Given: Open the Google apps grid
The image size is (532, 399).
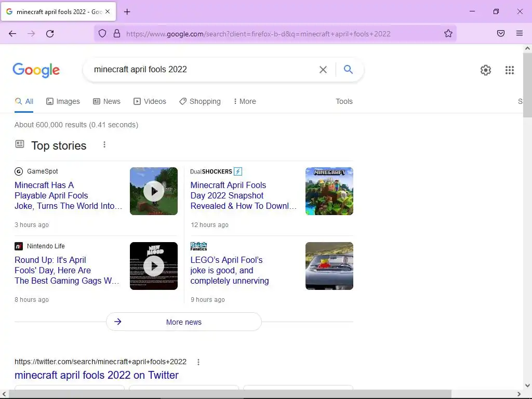Looking at the screenshot, I should tap(510, 70).
